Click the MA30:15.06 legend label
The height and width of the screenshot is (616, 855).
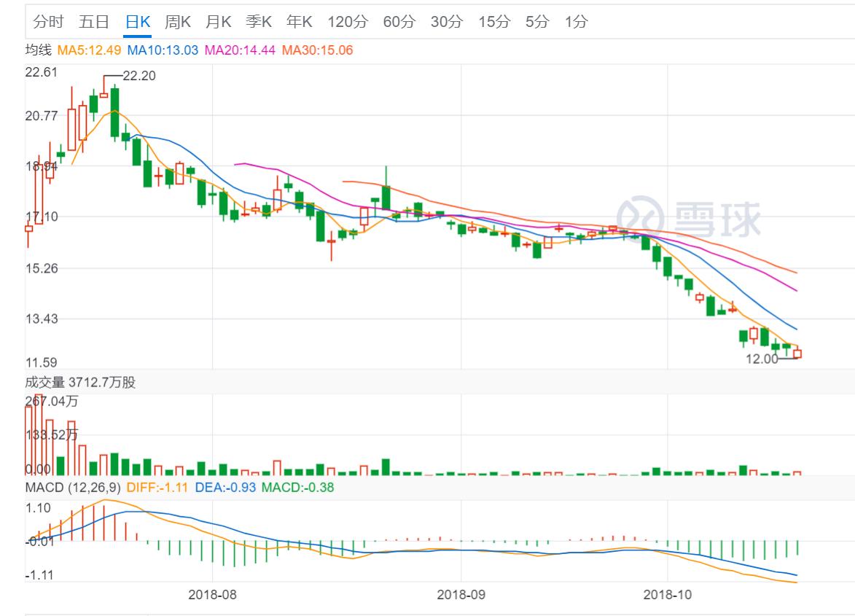pyautogui.click(x=317, y=50)
